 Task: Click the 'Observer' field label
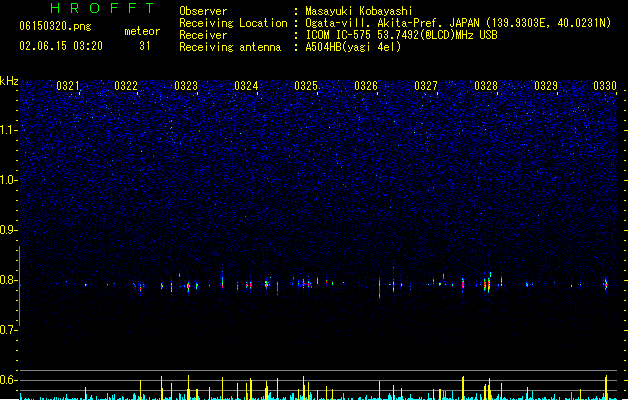click(x=203, y=11)
